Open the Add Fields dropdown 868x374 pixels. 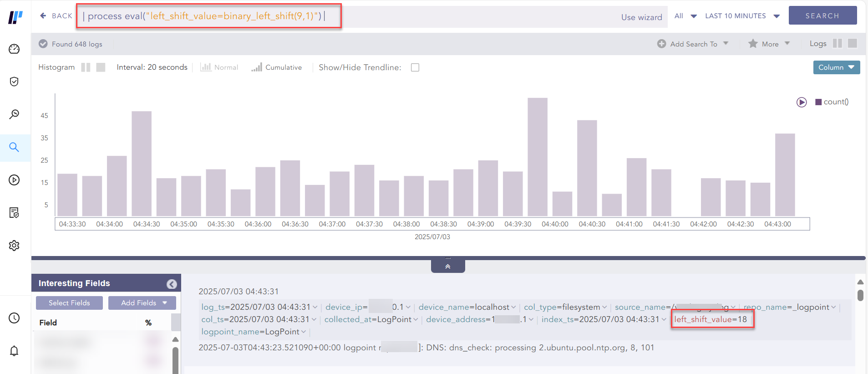142,303
